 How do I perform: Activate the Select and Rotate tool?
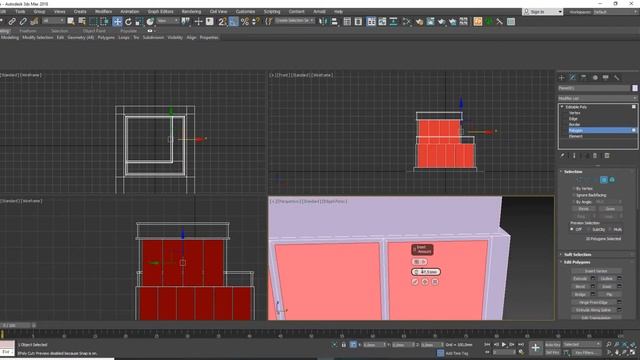coord(128,22)
